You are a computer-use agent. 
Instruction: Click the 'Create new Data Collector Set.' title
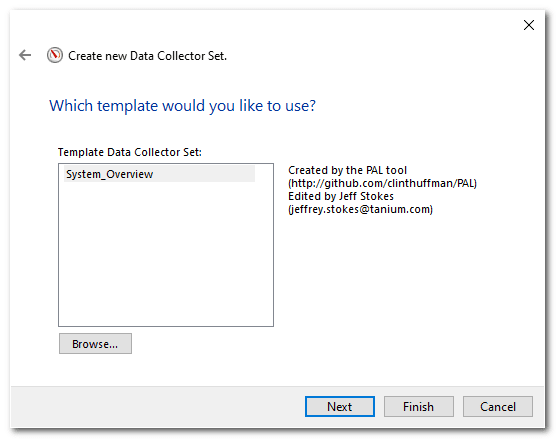pos(148,56)
